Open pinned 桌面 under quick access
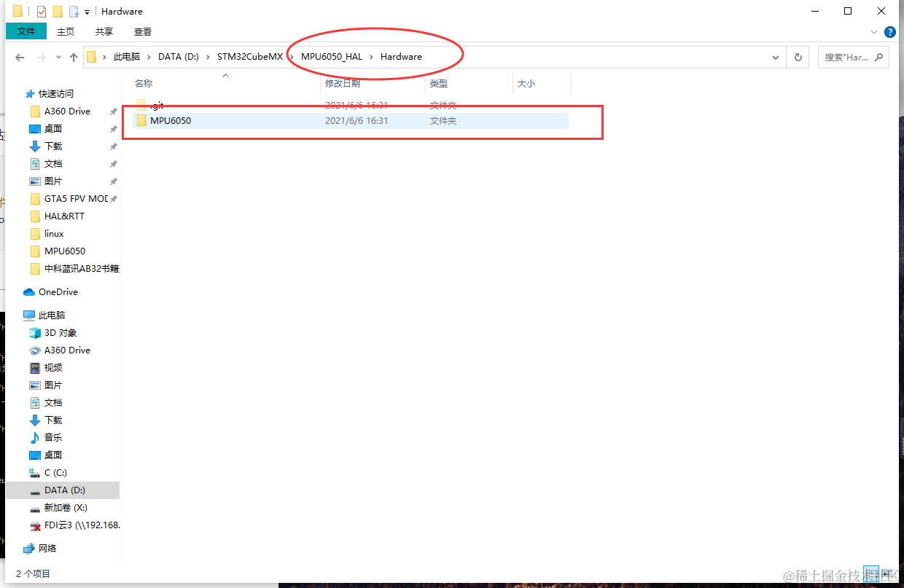Viewport: 904px width, 588px height. (x=52, y=129)
